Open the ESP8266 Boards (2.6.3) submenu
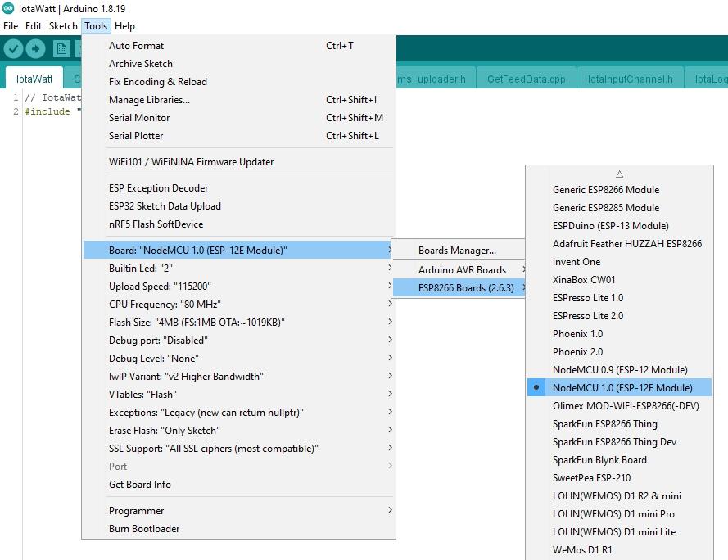 click(x=459, y=288)
